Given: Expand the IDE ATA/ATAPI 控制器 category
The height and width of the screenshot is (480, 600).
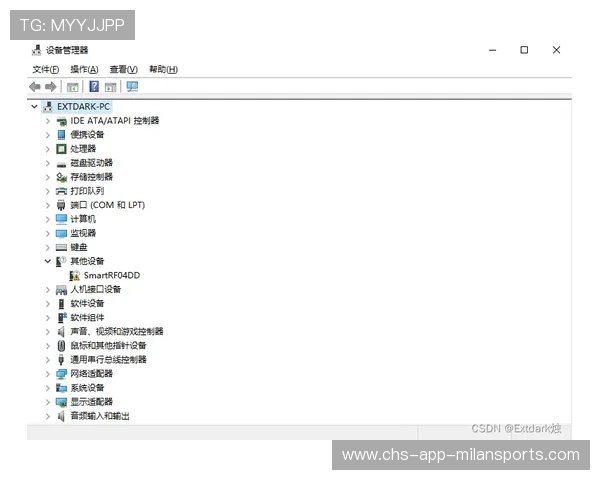Looking at the screenshot, I should click(x=47, y=121).
